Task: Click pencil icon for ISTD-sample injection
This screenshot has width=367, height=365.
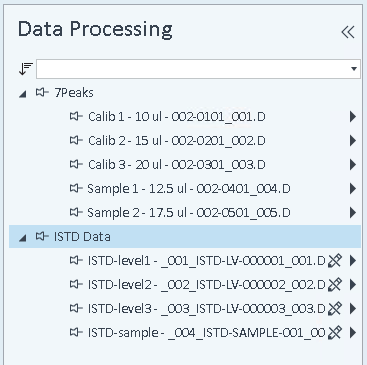Action: point(335,332)
